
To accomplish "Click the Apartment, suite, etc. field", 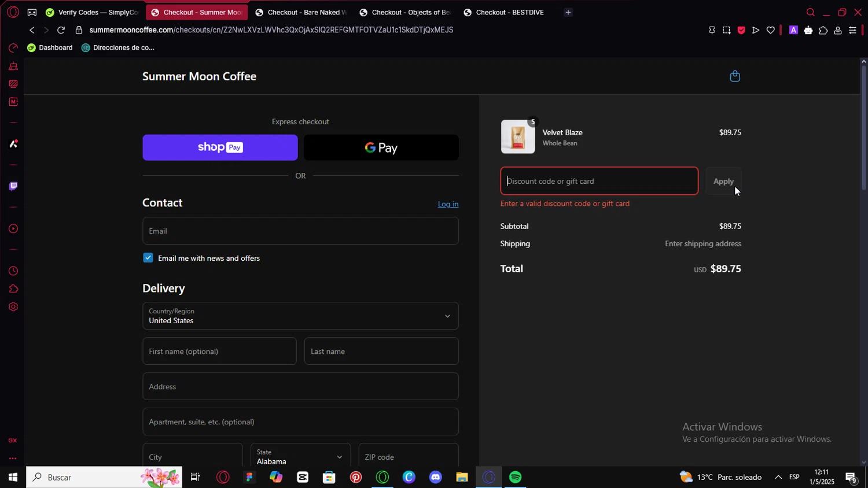I will pos(300,422).
